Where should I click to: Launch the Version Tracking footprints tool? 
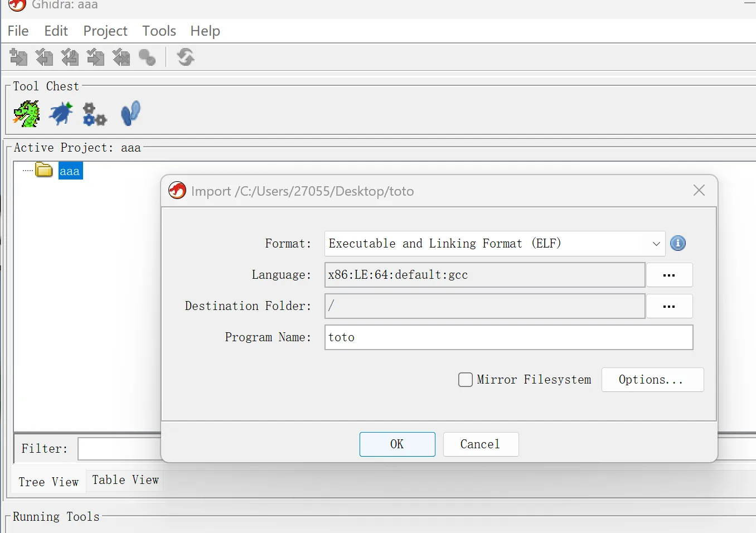pos(130,114)
